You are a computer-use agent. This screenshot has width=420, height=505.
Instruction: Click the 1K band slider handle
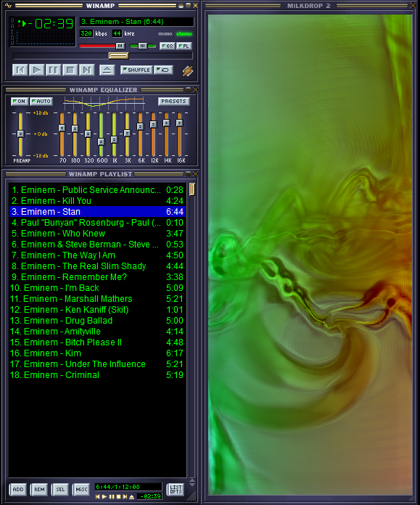point(114,139)
